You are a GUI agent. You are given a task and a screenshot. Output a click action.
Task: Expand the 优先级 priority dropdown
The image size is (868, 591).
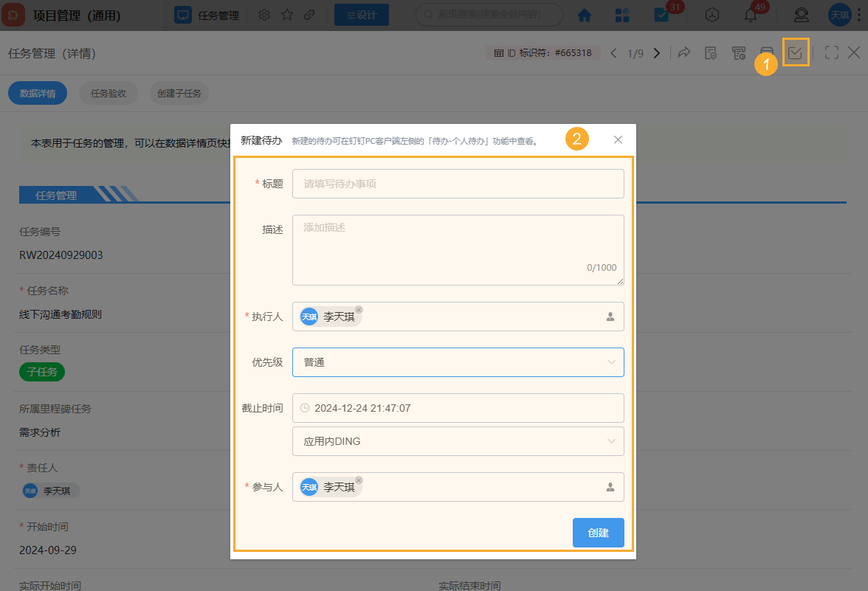tap(458, 362)
